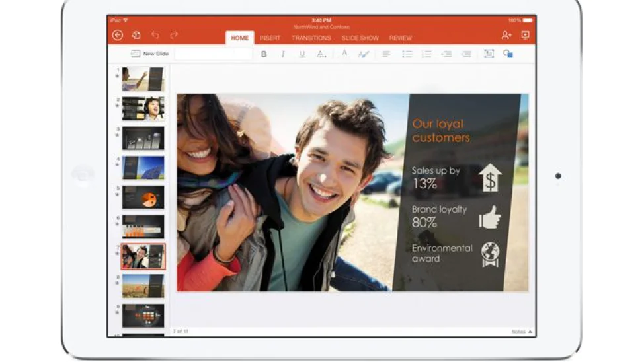The image size is (644, 362).
Task: Insert a text box
Action: tap(489, 54)
